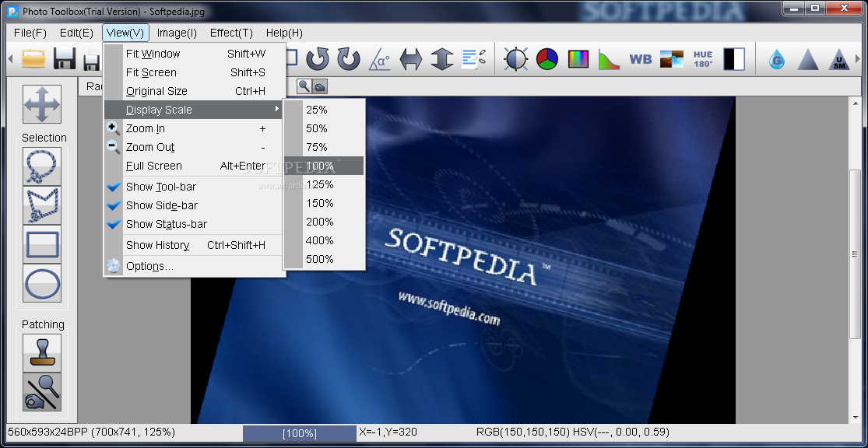Set display scale to 125%
Screen dimensions: 868x448
[x=324, y=184]
